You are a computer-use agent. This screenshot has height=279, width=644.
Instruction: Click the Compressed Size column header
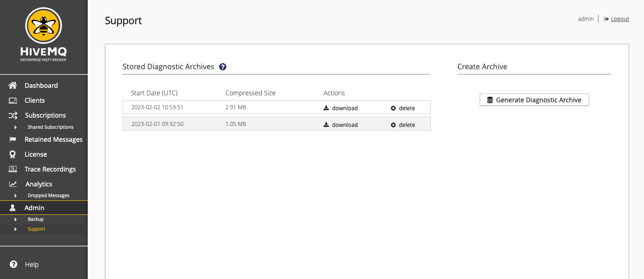click(251, 93)
